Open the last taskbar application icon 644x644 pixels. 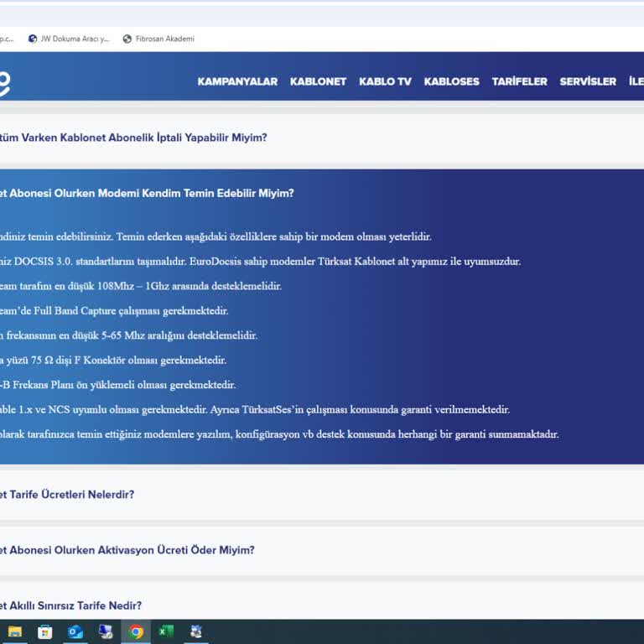[x=196, y=631]
